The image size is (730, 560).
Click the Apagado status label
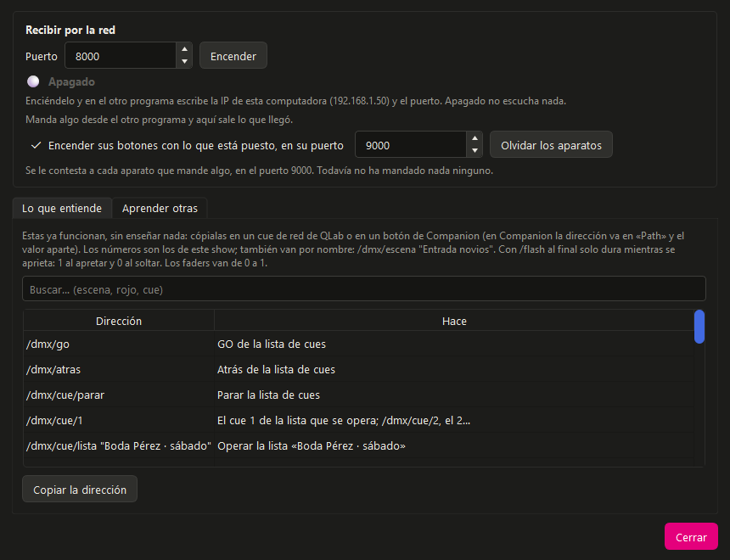(71, 82)
